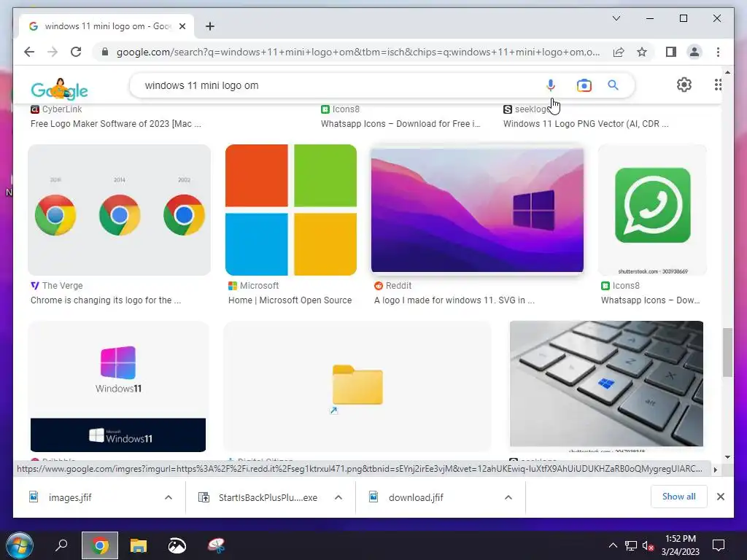This screenshot has width=747, height=560.
Task: Open The Verge source link
Action: point(57,286)
